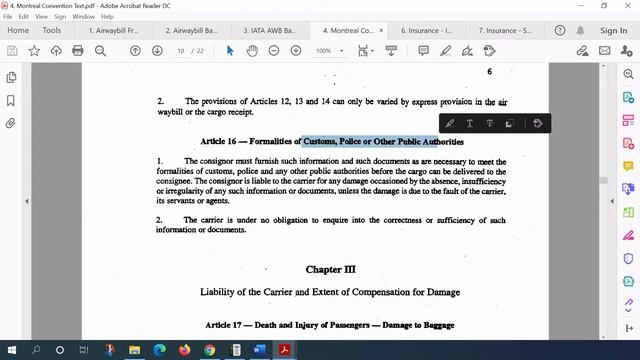Click edit text icon in floating toolbar

[x=538, y=123]
